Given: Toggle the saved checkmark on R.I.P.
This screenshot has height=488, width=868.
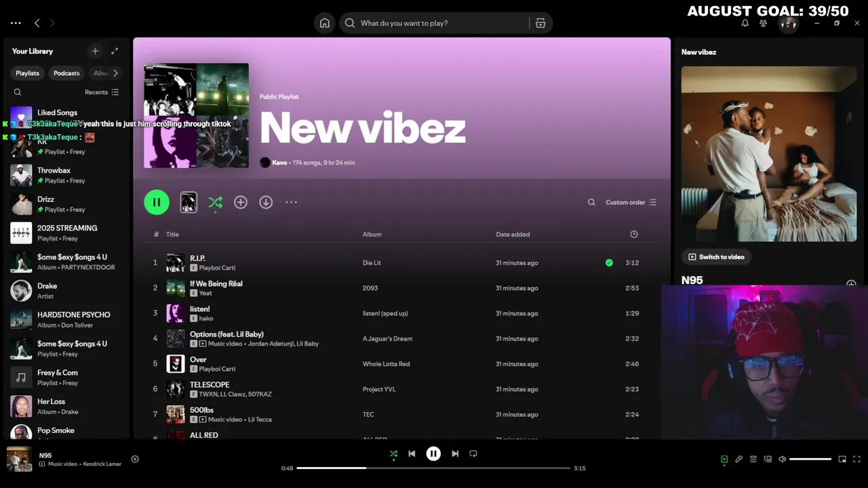Looking at the screenshot, I should 609,263.
